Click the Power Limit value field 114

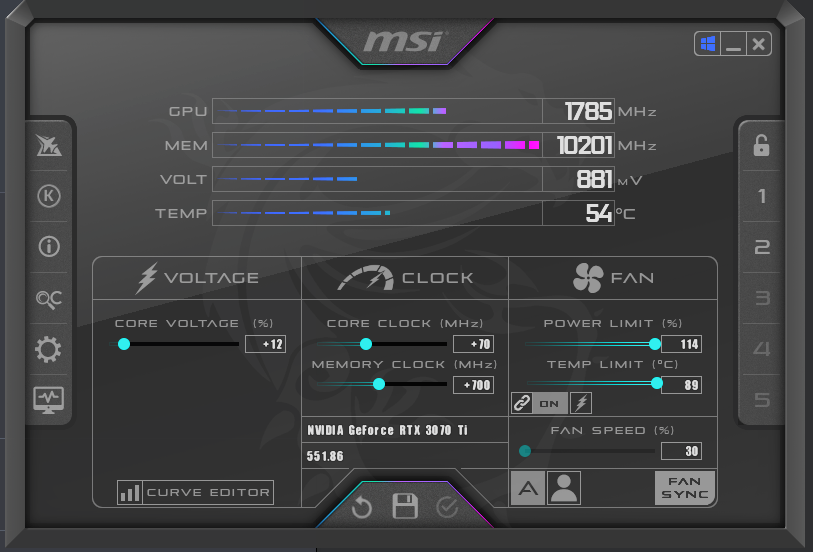[x=682, y=344]
